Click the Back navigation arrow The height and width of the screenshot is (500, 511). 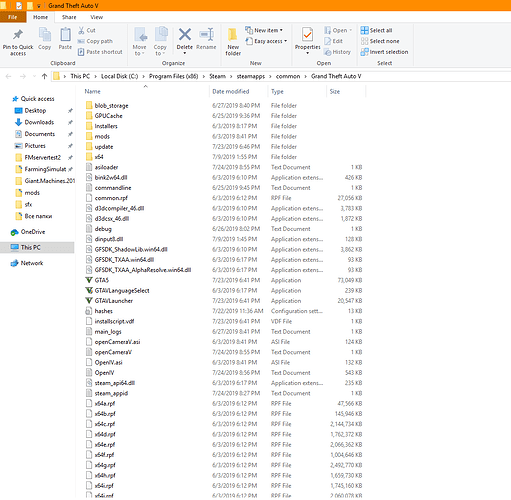9,76
